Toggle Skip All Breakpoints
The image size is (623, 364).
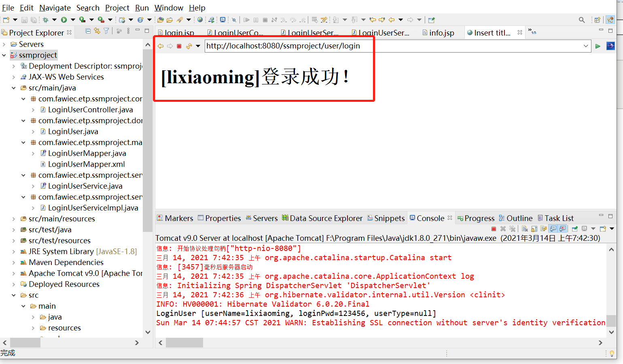(x=234, y=20)
